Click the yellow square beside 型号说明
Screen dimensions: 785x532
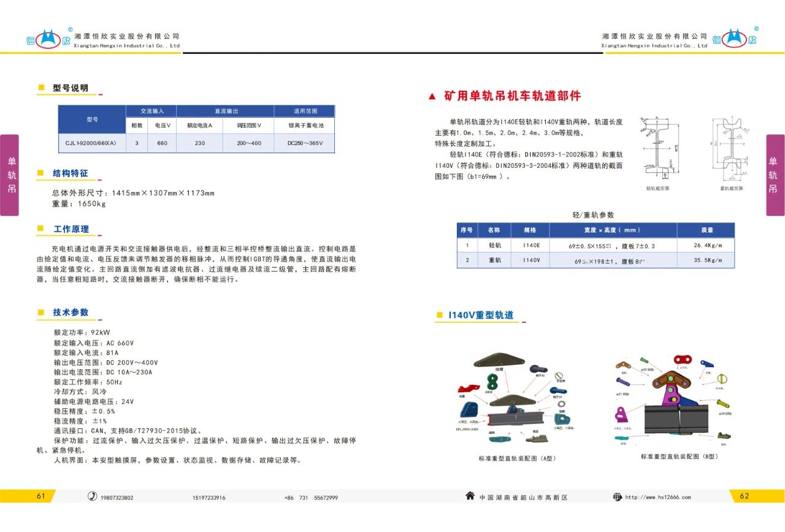click(41, 88)
